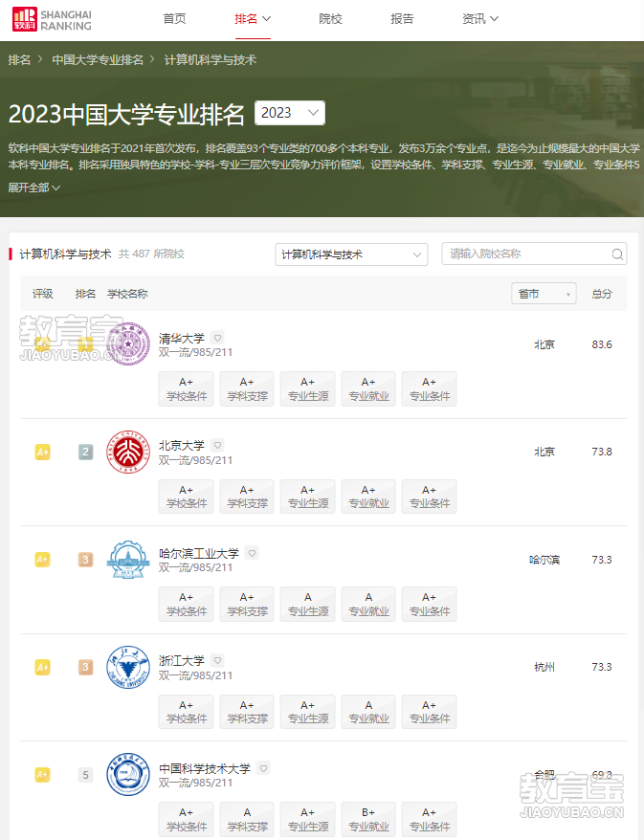Viewport: 644px width, 840px height.
Task: Click the score 73.8 for 北京大学
Action: 602,452
